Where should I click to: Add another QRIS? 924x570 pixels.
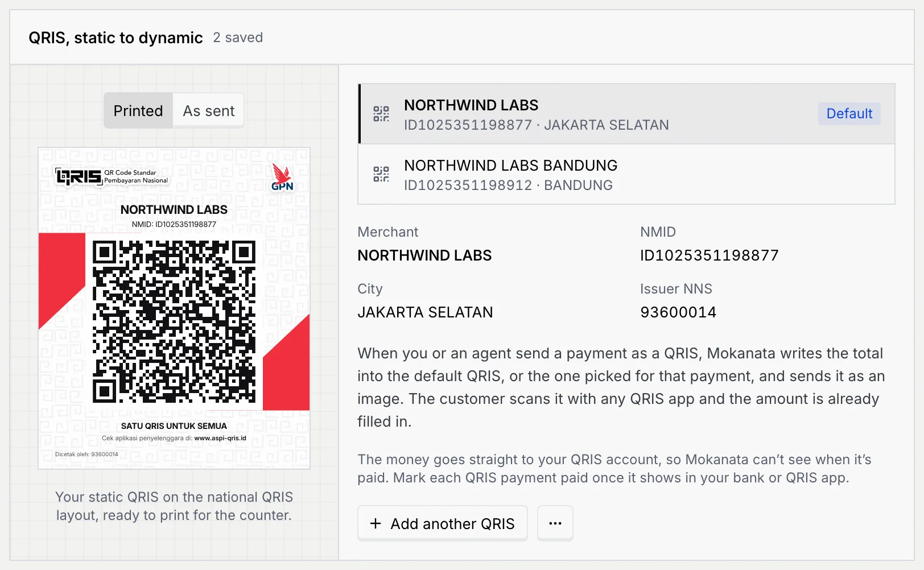pyautogui.click(x=443, y=523)
